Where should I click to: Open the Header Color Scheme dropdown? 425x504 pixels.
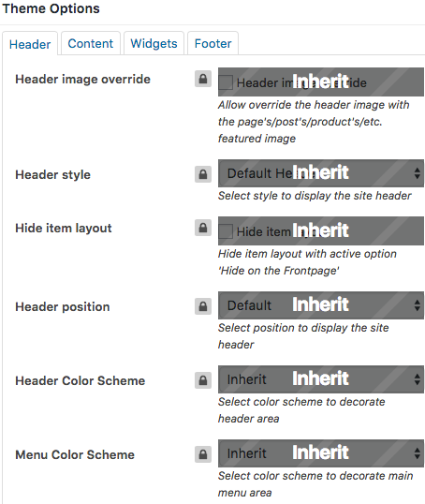click(321, 379)
